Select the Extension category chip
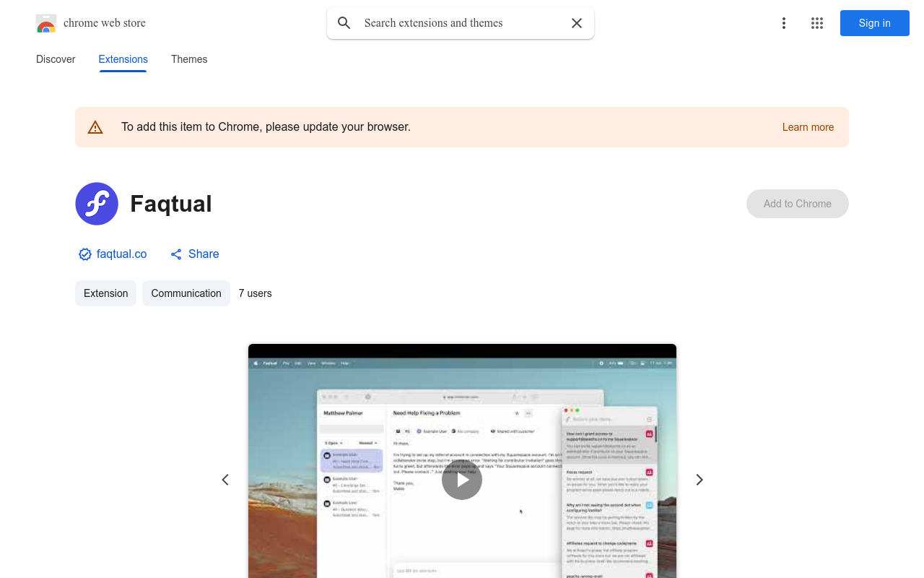Viewport: 924px width, 578px height. 105,293
